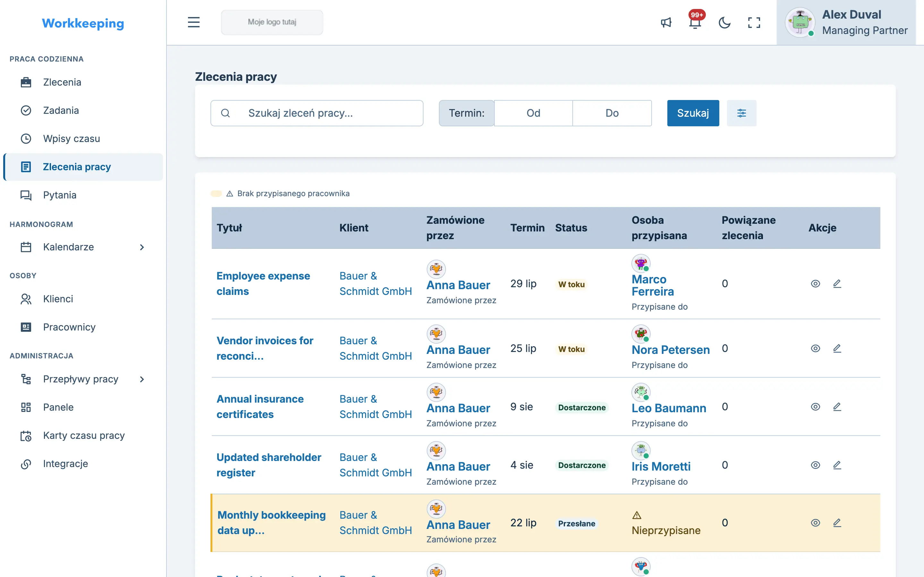924x577 pixels.
Task: Open the hamburger menu icon
Action: point(193,22)
